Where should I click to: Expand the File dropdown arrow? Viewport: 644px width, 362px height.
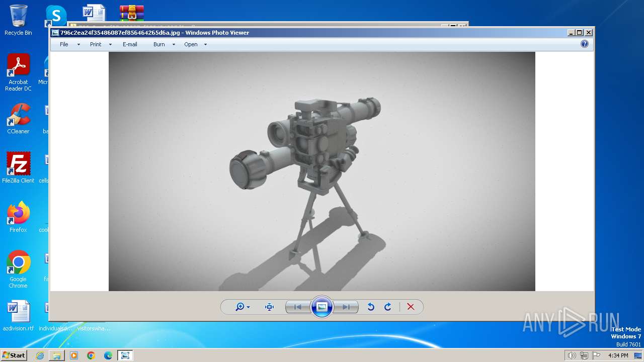[78, 45]
